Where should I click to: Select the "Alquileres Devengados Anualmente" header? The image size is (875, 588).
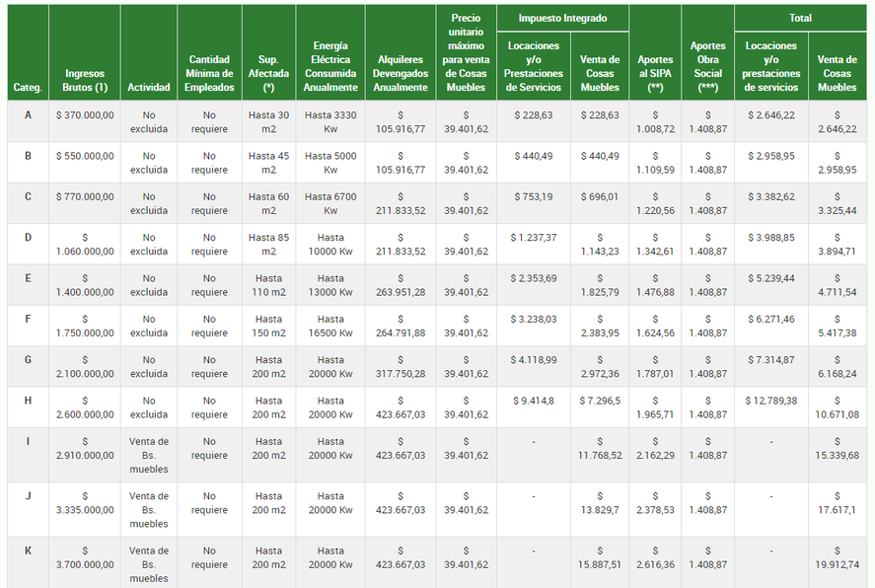[x=401, y=73]
